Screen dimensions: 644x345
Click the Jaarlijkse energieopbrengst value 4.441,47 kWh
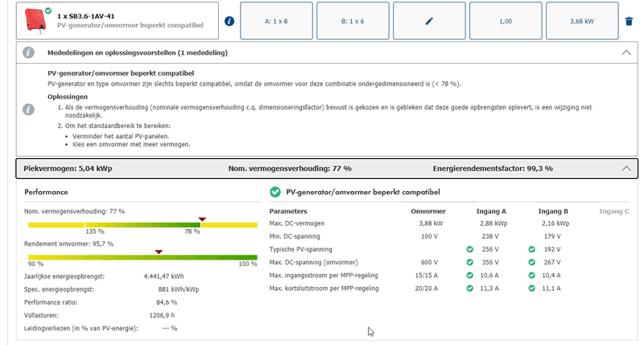tap(164, 276)
